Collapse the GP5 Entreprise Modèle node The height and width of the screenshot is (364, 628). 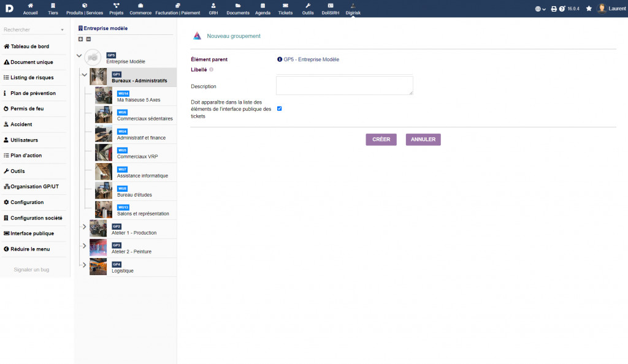[79, 56]
